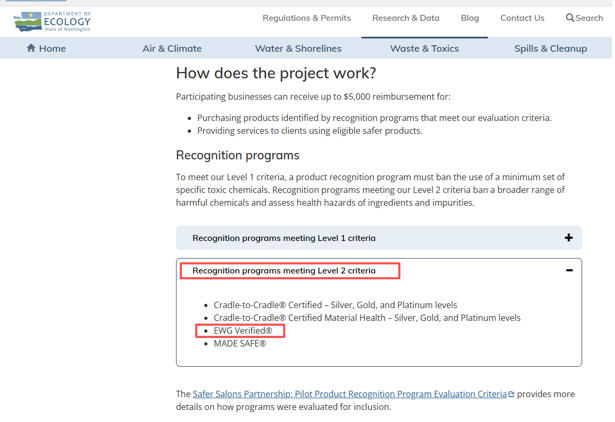
Task: Click the 'How does the project work?' heading
Action: [x=276, y=73]
